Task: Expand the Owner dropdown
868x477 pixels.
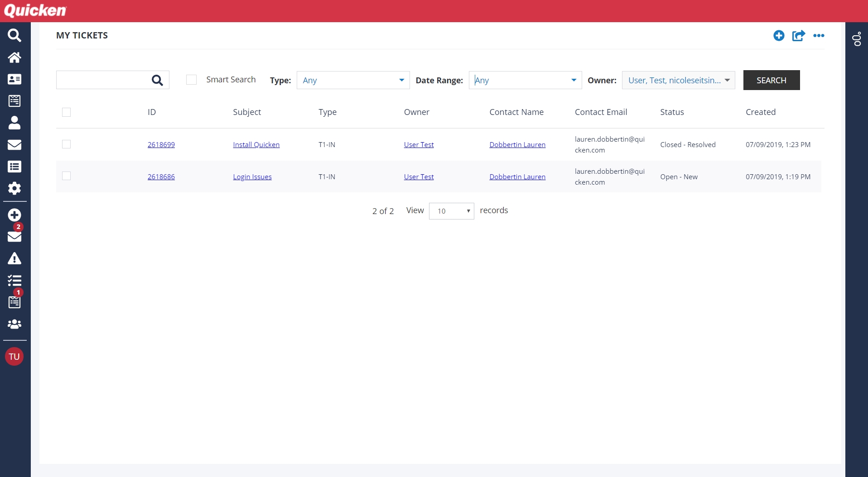Action: click(x=678, y=80)
